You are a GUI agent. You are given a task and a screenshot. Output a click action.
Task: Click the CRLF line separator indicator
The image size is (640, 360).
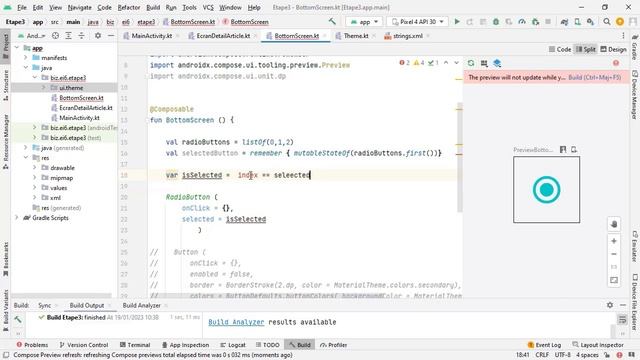tap(542, 355)
